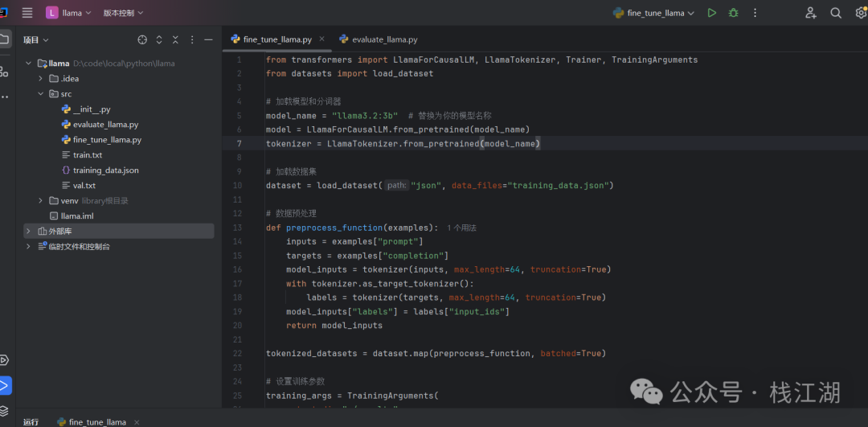Run fine_tune_llama with the green play icon
Image resolution: width=868 pixels, height=427 pixels.
(712, 13)
